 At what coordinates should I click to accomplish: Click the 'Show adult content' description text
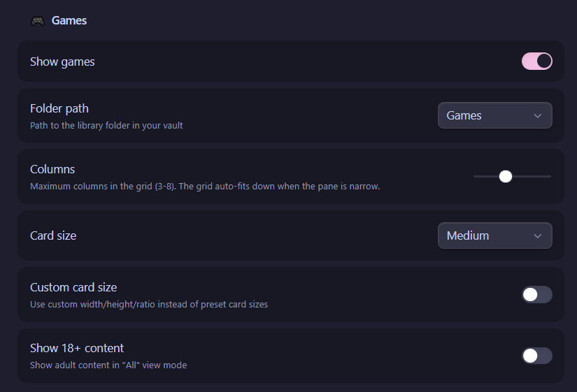(x=108, y=365)
